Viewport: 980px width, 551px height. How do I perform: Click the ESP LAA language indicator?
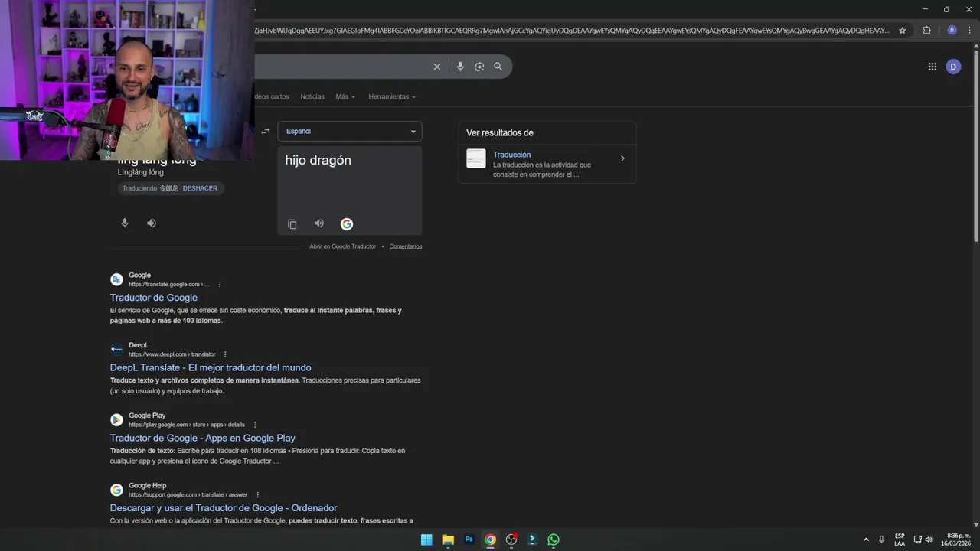(x=900, y=540)
